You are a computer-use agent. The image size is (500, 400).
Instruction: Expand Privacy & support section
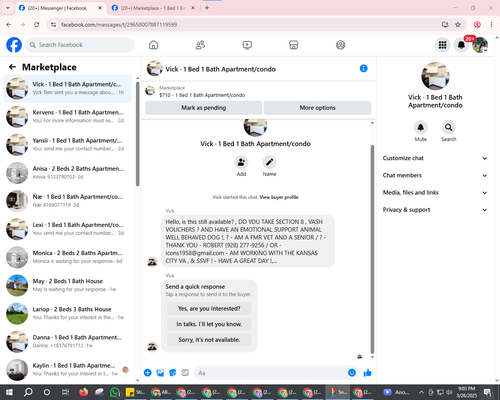pyautogui.click(x=435, y=210)
